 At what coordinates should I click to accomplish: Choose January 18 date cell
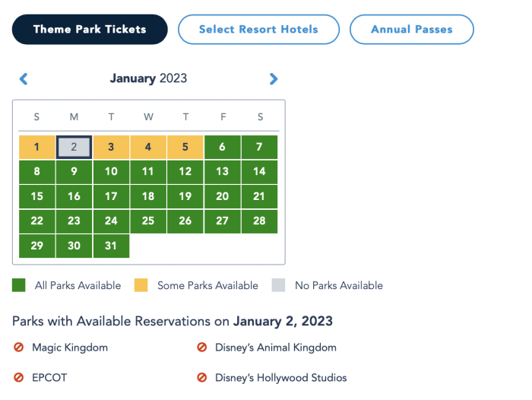(148, 196)
